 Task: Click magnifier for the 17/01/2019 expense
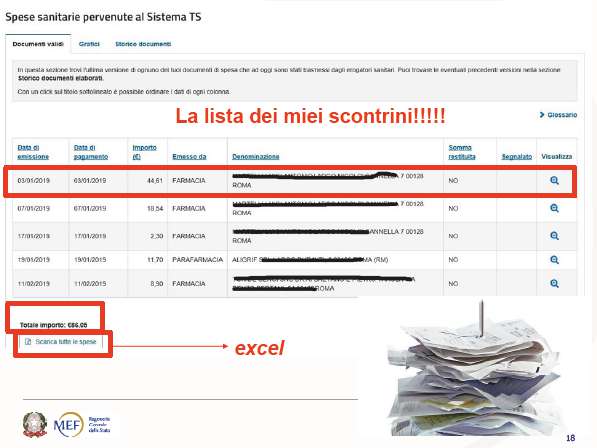pos(554,236)
